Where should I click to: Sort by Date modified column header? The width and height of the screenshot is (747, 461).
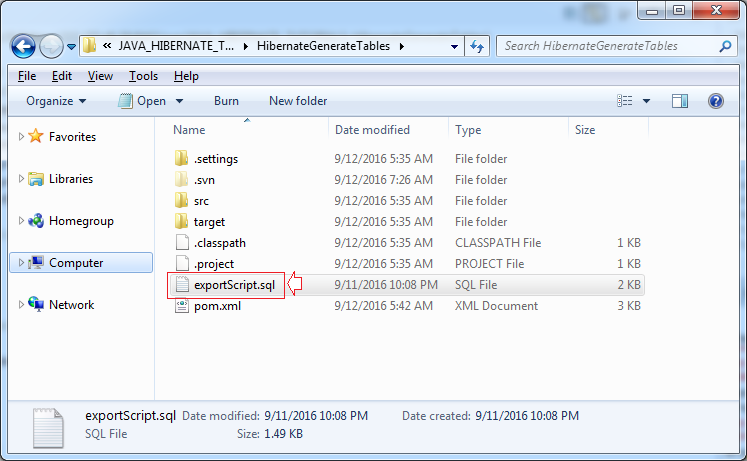[372, 130]
